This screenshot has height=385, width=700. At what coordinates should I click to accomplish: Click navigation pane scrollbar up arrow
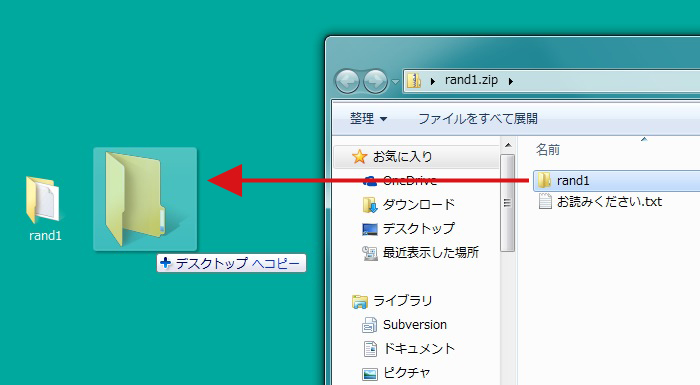pos(508,146)
